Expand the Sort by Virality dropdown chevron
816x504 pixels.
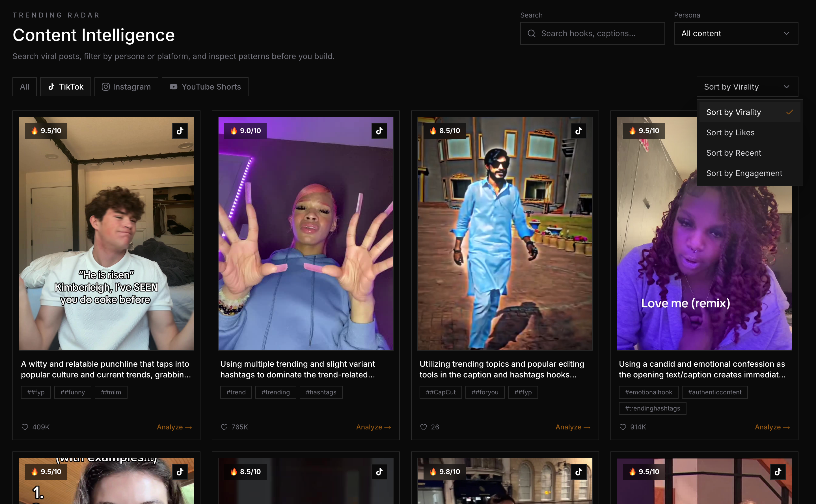click(x=787, y=87)
